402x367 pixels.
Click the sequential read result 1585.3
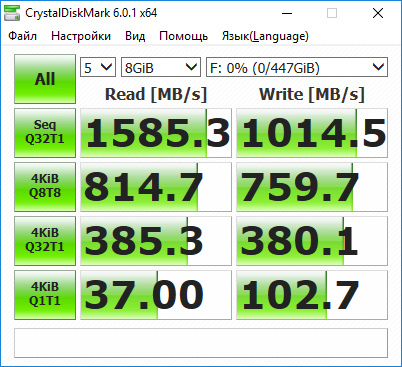coord(156,133)
